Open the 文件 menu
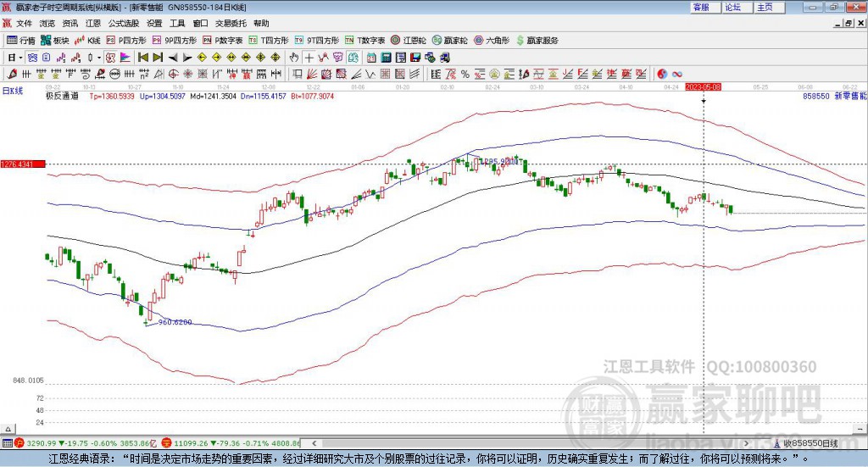 [x=24, y=23]
